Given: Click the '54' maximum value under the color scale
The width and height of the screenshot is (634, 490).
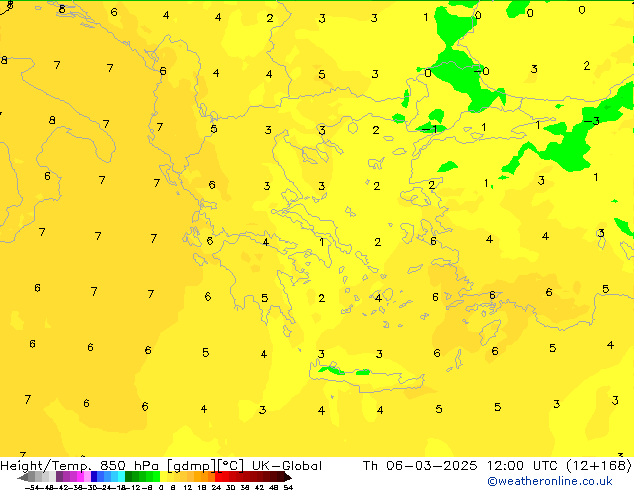Looking at the screenshot, I should 288,488.
